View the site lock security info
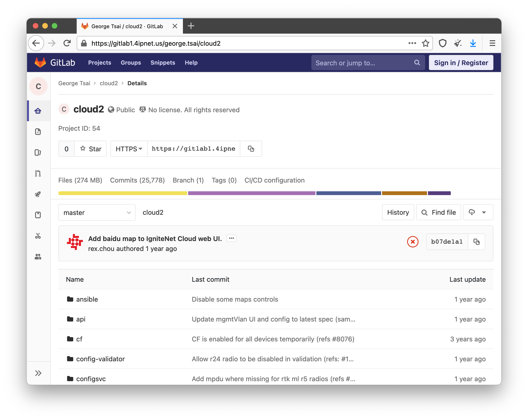 coord(84,43)
